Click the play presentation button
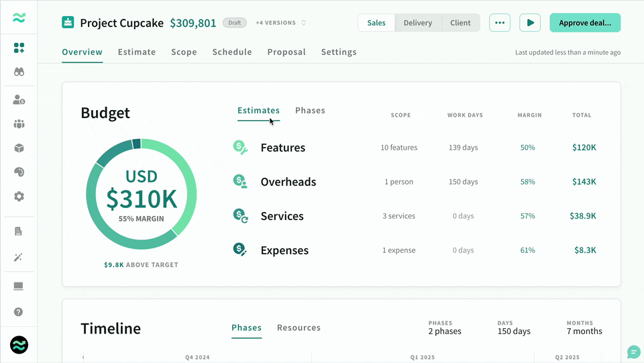Viewport: 644px width, 363px height. click(x=530, y=23)
